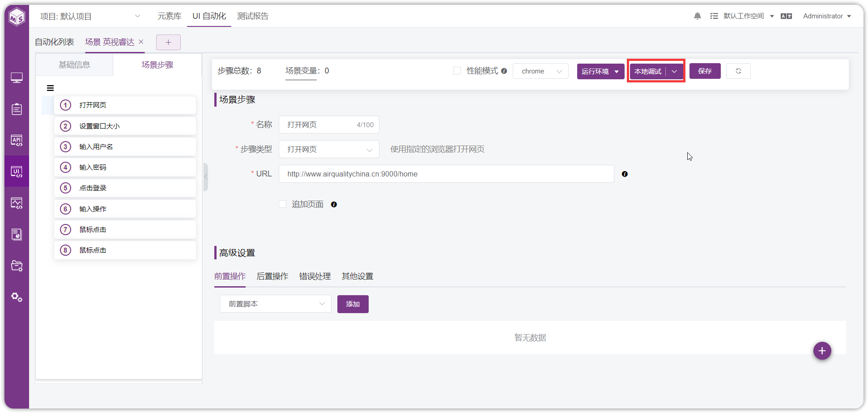Click the MeterSphere logo icon
Viewport: 868px width, 413px height.
pyautogui.click(x=17, y=17)
